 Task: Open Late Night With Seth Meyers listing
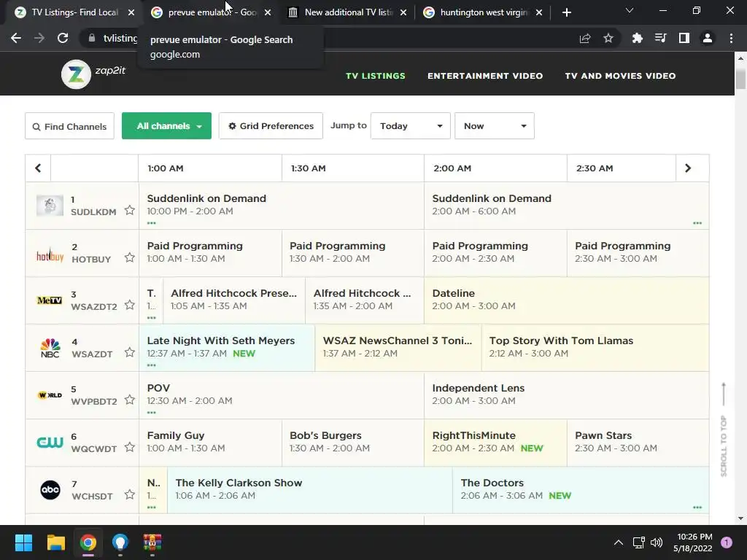(x=227, y=348)
